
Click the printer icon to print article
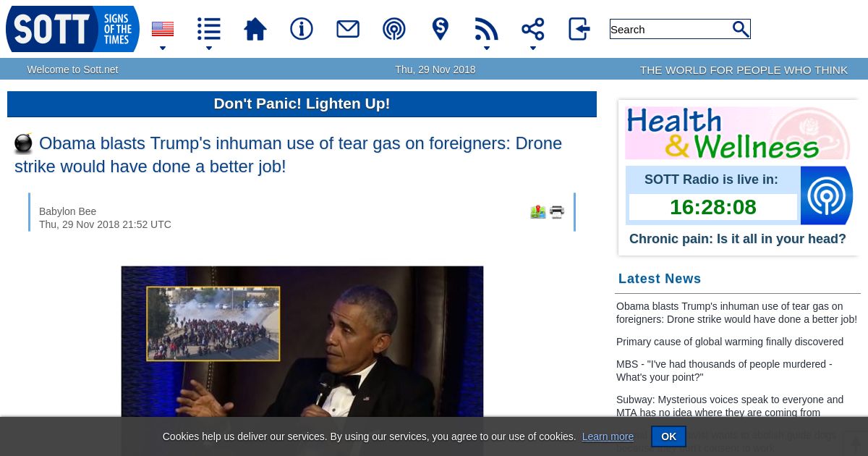(x=557, y=212)
